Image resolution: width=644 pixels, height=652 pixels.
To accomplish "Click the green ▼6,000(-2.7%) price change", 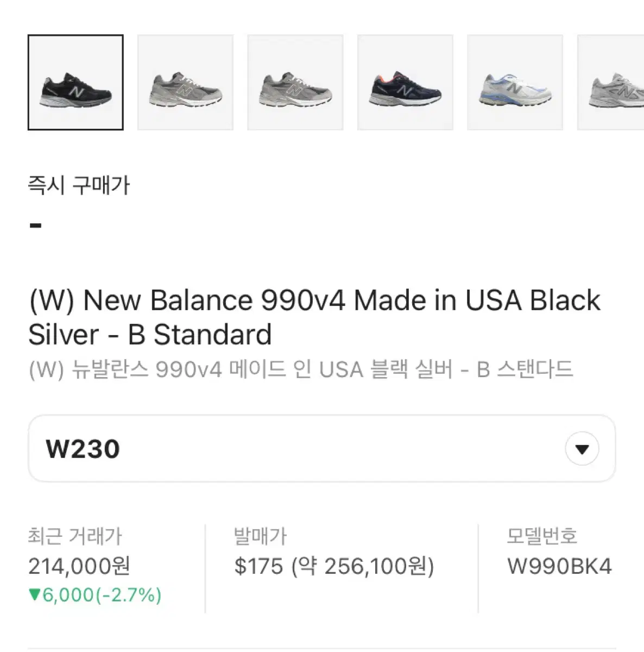I will (x=95, y=595).
